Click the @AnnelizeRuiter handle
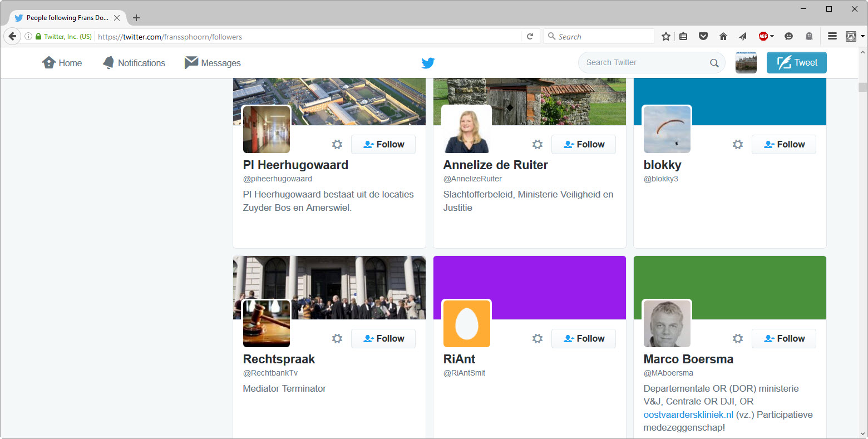The image size is (868, 439). point(472,179)
